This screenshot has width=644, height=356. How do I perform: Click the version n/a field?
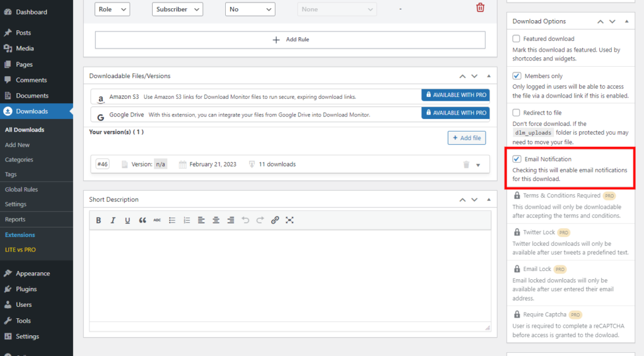pos(160,164)
